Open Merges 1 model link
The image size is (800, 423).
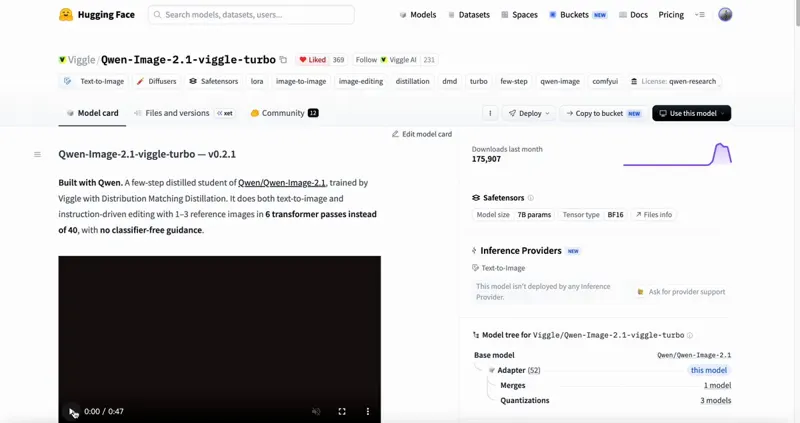point(717,385)
